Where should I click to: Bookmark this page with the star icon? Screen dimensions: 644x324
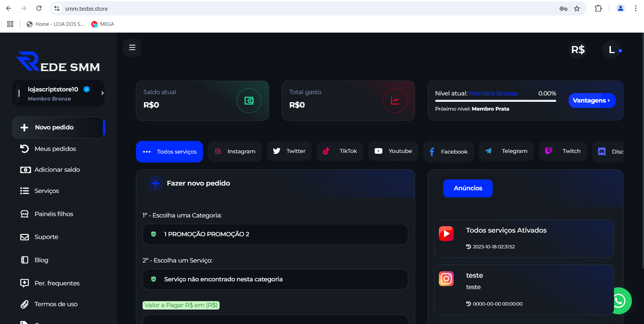pyautogui.click(x=577, y=9)
